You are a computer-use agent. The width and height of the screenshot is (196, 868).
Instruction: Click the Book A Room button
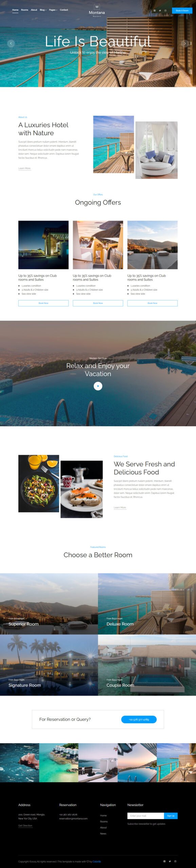point(182,11)
